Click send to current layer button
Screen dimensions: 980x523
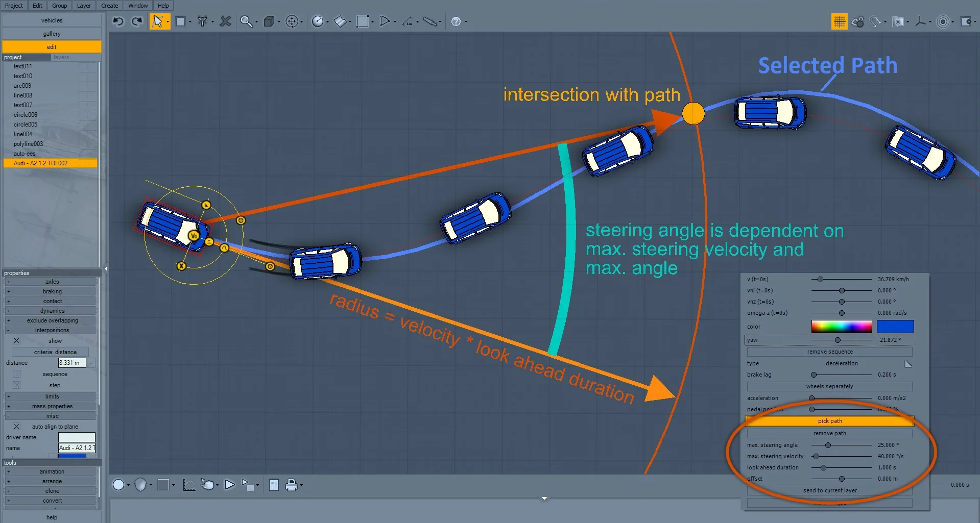(829, 490)
